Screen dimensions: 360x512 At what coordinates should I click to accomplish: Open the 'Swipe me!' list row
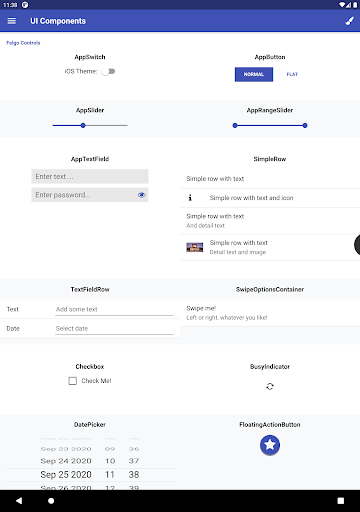[x=270, y=313]
